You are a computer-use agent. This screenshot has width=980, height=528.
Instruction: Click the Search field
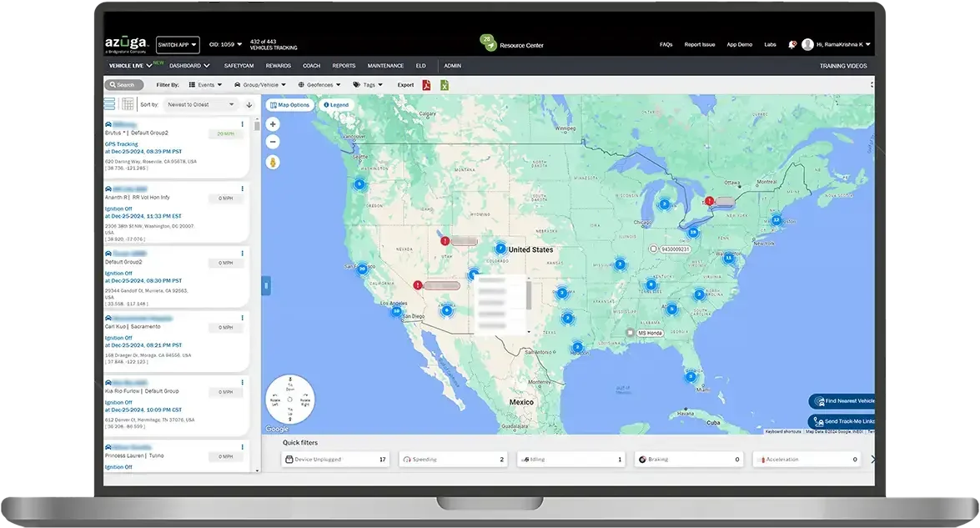point(123,85)
